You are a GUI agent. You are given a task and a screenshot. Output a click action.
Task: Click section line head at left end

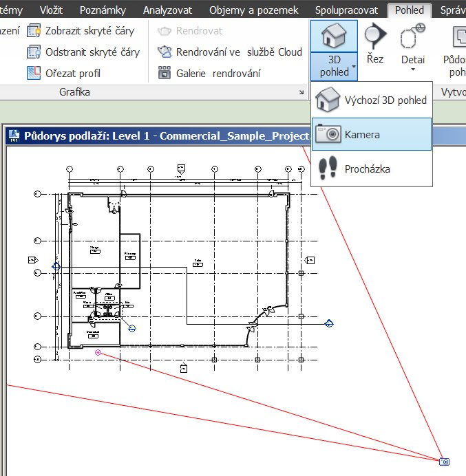pos(56,266)
